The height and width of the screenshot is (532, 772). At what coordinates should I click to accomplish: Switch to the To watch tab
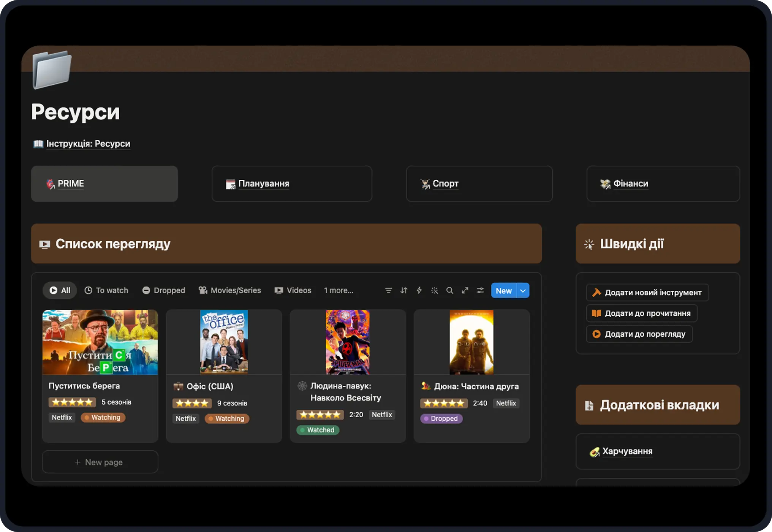106,290
